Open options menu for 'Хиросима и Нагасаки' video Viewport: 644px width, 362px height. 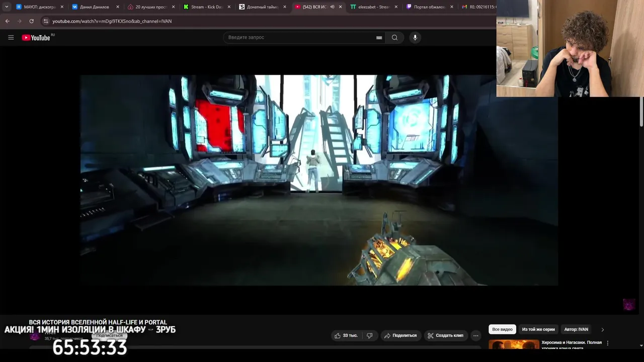tap(607, 343)
